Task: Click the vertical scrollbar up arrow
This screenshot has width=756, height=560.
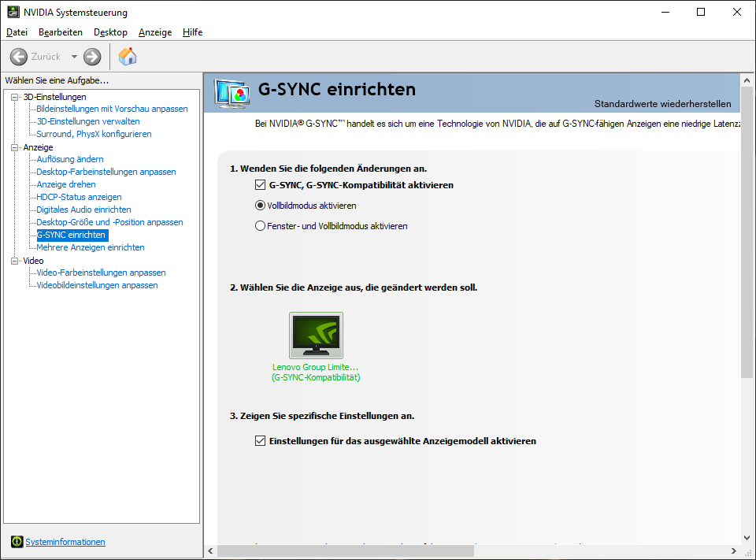Action: [x=747, y=80]
